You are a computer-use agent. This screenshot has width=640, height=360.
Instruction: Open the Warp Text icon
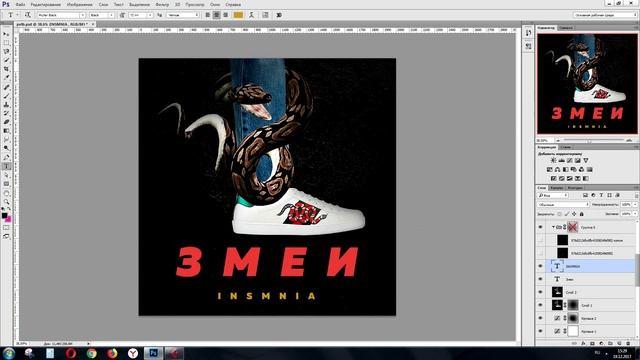coord(251,15)
